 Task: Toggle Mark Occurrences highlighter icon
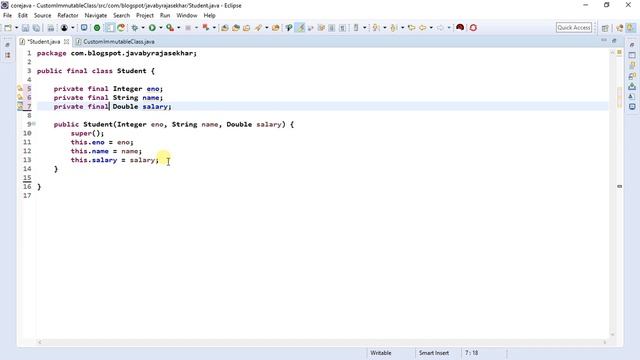coord(300,28)
